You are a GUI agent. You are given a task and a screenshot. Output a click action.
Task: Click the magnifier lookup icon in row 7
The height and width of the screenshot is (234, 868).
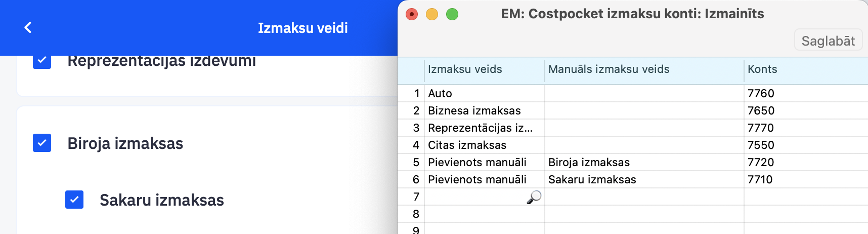[534, 197]
